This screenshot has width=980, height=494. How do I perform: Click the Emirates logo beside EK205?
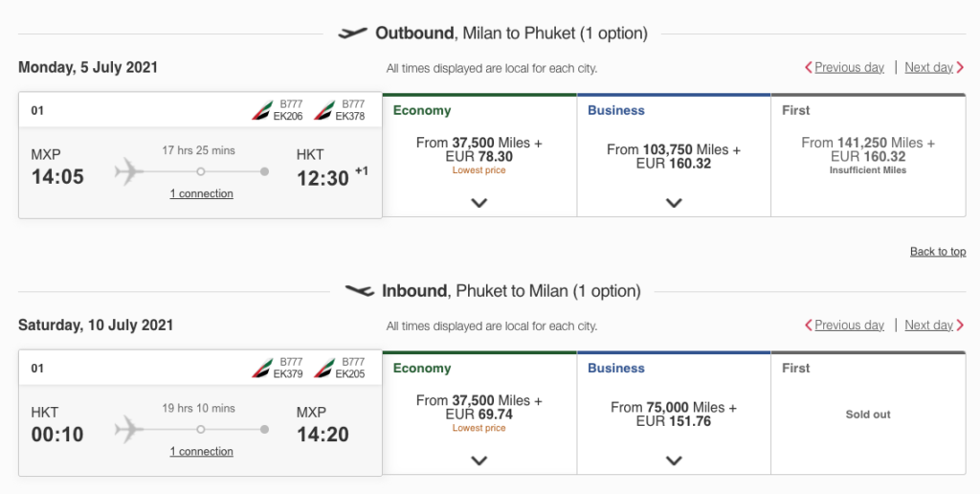(323, 369)
